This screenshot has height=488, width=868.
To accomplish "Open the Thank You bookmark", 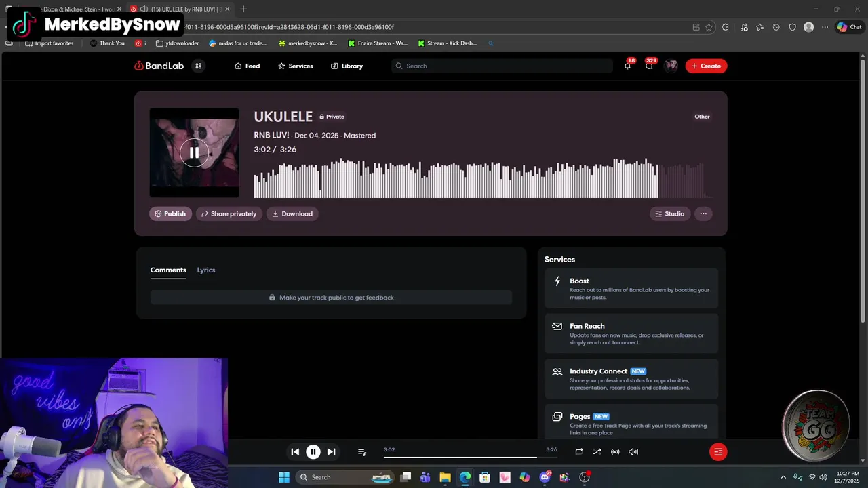I will tap(107, 43).
